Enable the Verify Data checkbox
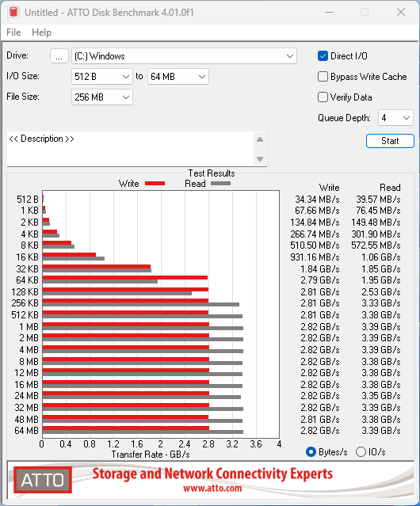The width and height of the screenshot is (420, 506). (x=323, y=97)
